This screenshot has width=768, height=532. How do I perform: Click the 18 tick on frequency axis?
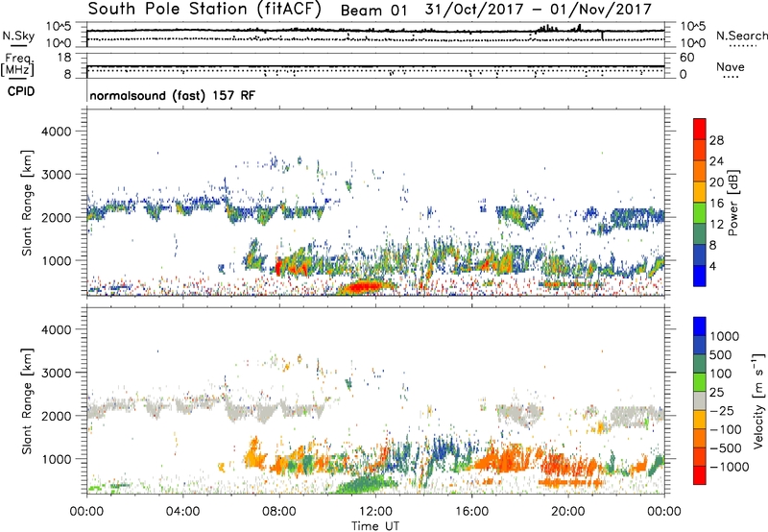64,58
